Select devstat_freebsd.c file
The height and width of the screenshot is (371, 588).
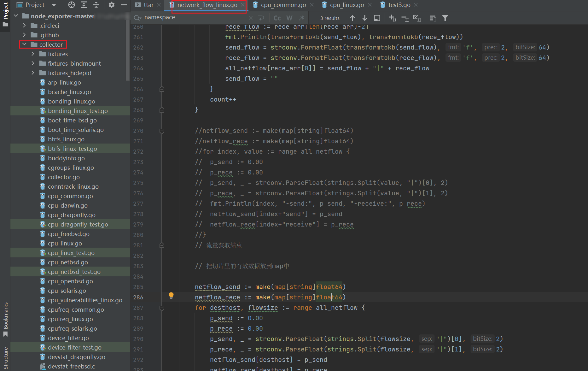71,366
